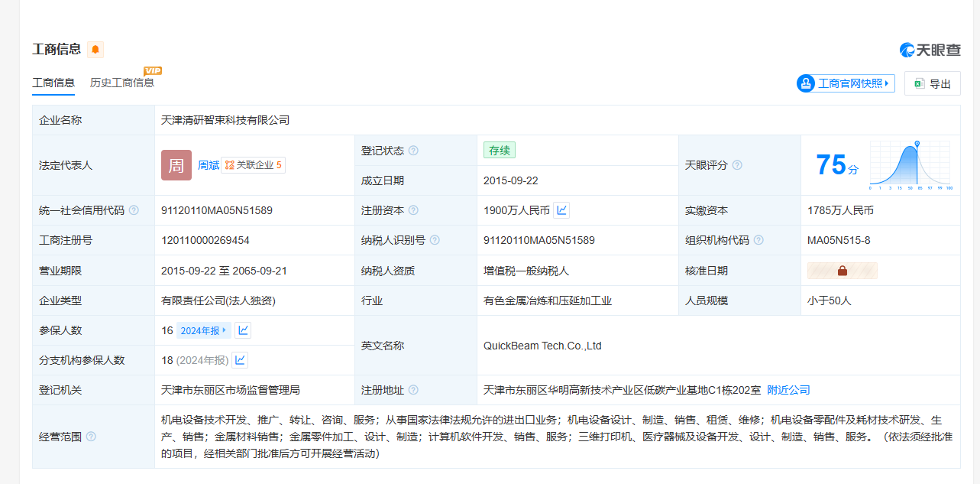Click the 附近公司 nearby companies link
This screenshot has width=980, height=484.
tap(788, 390)
